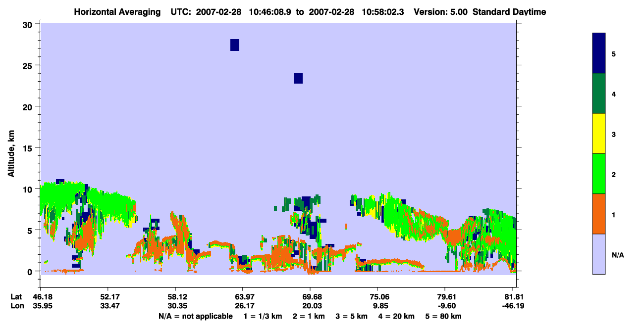644x330 pixels.
Task: Click the 'Lat' row label
Action: pos(16,297)
